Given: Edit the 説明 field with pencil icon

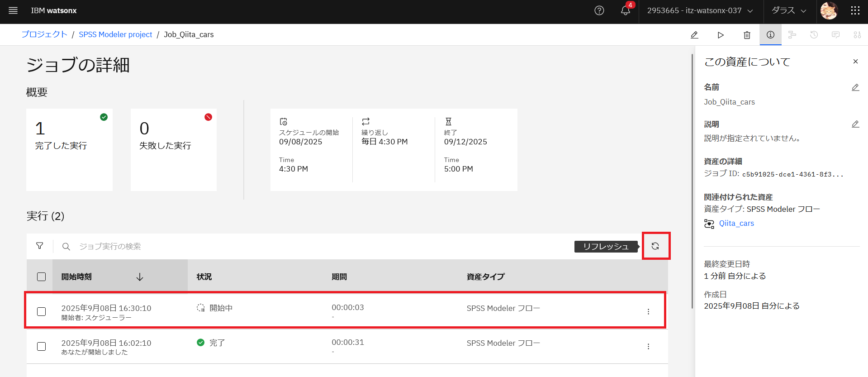Looking at the screenshot, I should pos(855,124).
